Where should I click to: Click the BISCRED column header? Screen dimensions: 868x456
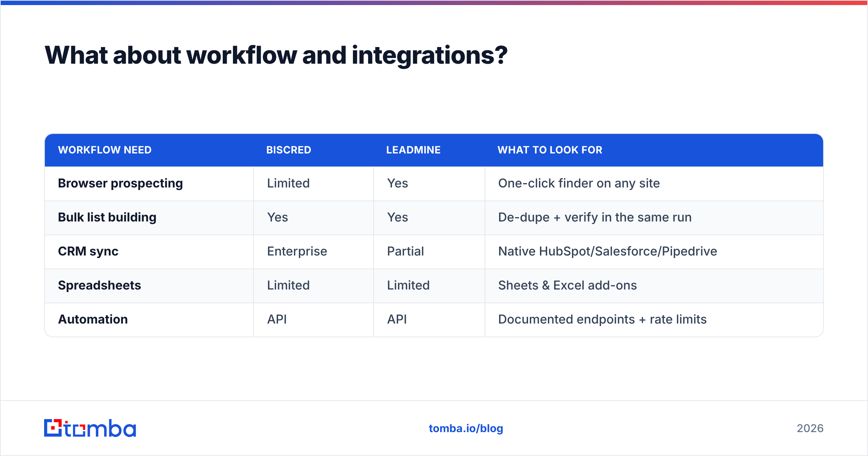pyautogui.click(x=289, y=150)
